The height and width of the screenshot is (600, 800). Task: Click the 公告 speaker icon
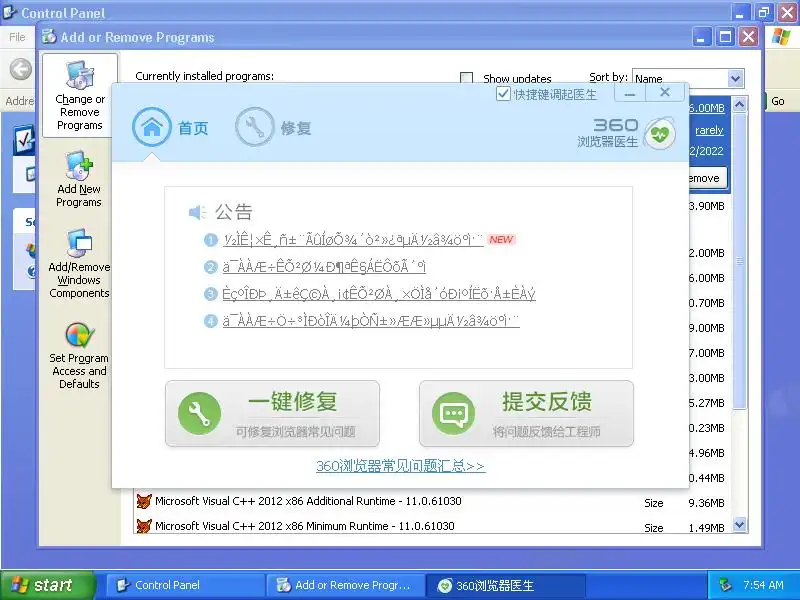pos(197,212)
